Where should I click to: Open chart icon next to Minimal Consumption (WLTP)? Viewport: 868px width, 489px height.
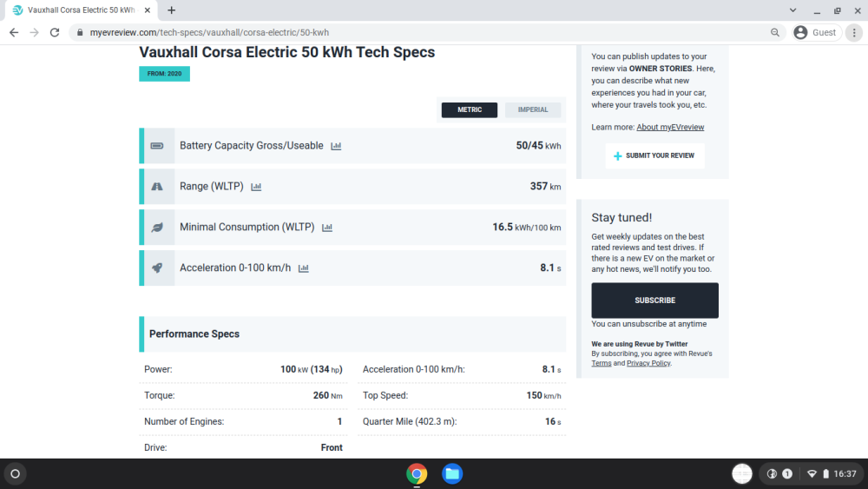327,228
